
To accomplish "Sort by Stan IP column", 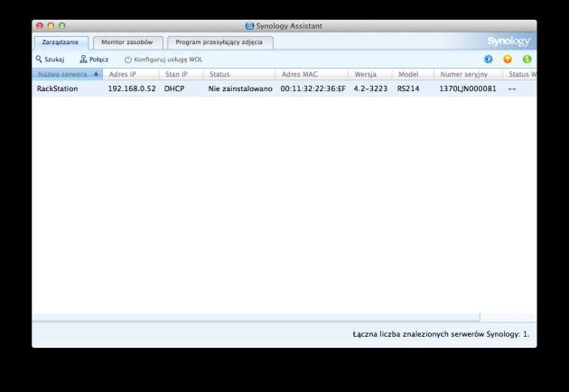I will pos(181,74).
